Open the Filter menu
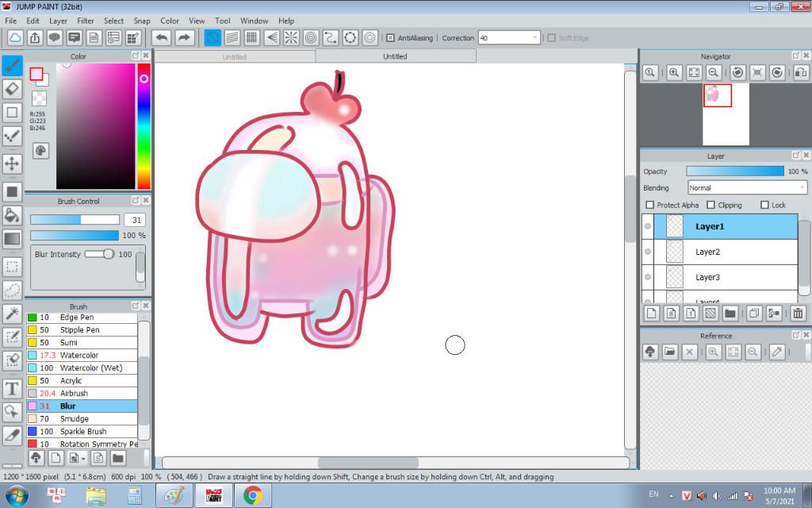Viewport: 812px width, 508px height. tap(86, 21)
